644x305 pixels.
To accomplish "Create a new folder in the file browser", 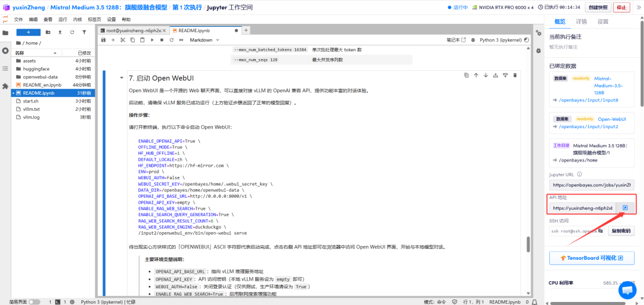I will (48, 32).
